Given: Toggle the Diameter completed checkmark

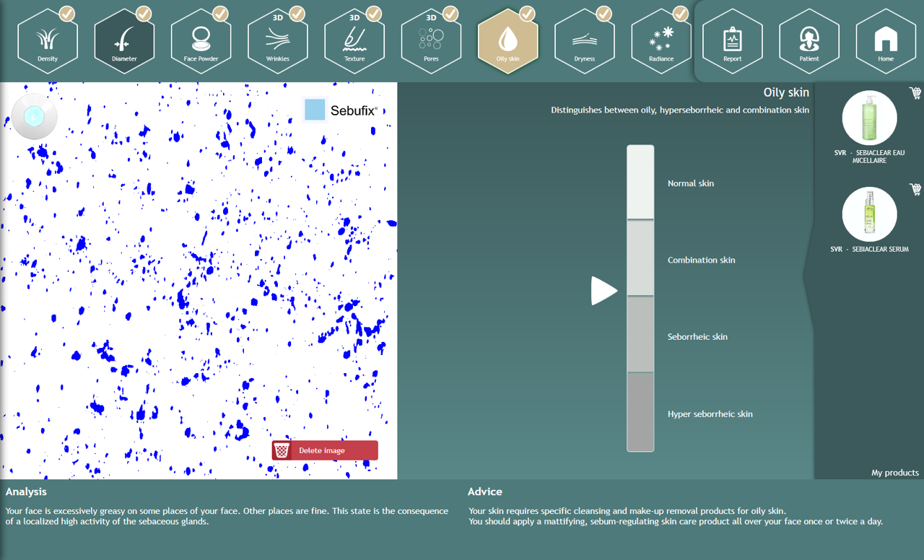Looking at the screenshot, I should (143, 13).
